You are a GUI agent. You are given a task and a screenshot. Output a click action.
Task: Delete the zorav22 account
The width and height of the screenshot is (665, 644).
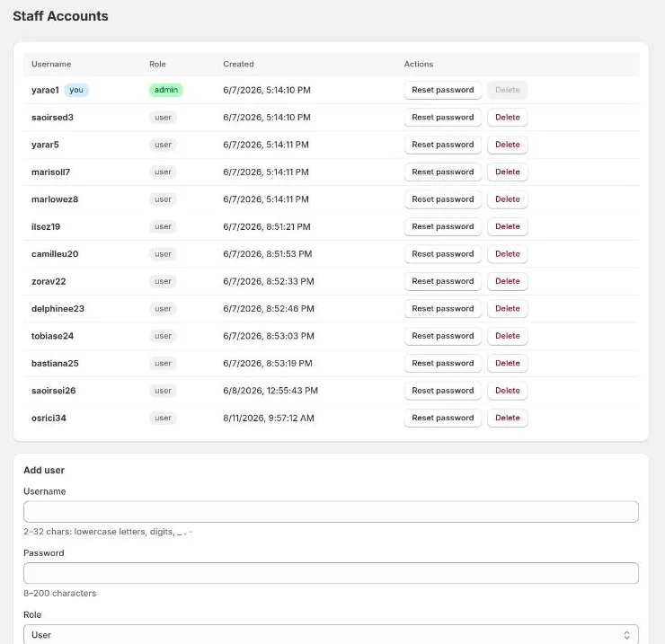(x=507, y=281)
